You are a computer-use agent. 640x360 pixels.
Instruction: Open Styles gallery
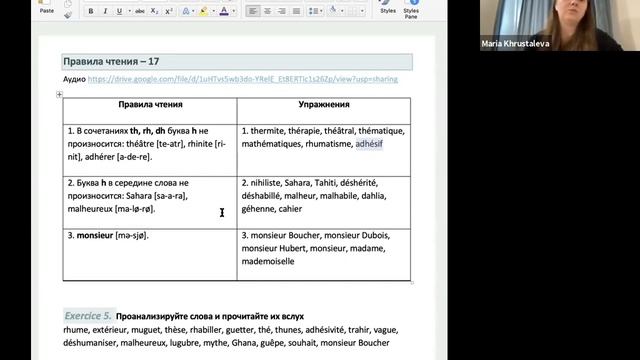point(388,8)
